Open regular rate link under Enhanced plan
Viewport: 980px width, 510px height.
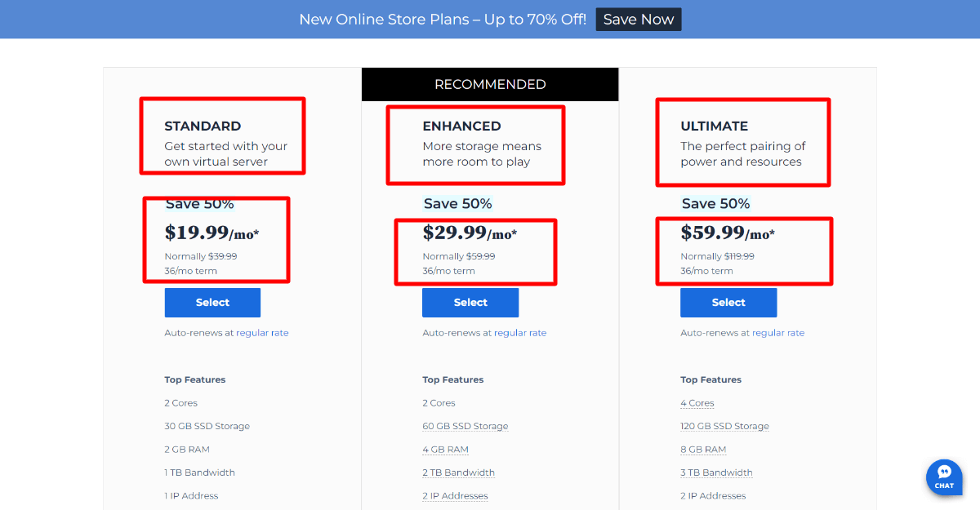click(x=520, y=333)
